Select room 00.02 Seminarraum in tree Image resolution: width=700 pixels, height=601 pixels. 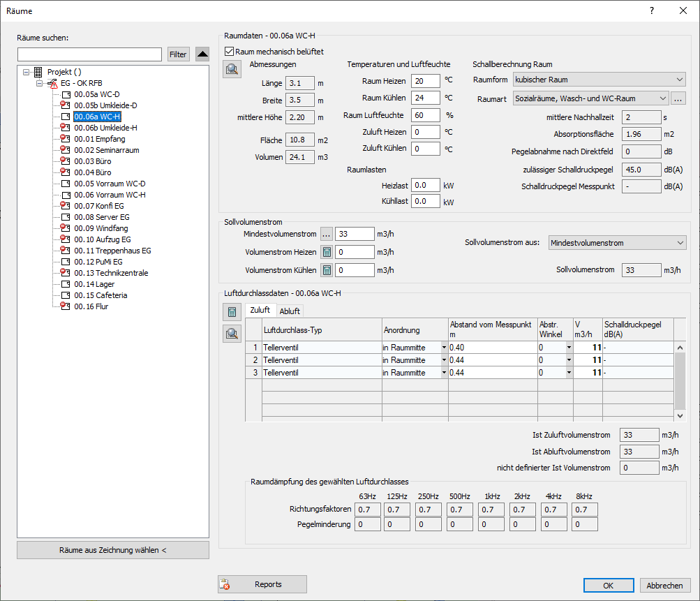coord(106,150)
